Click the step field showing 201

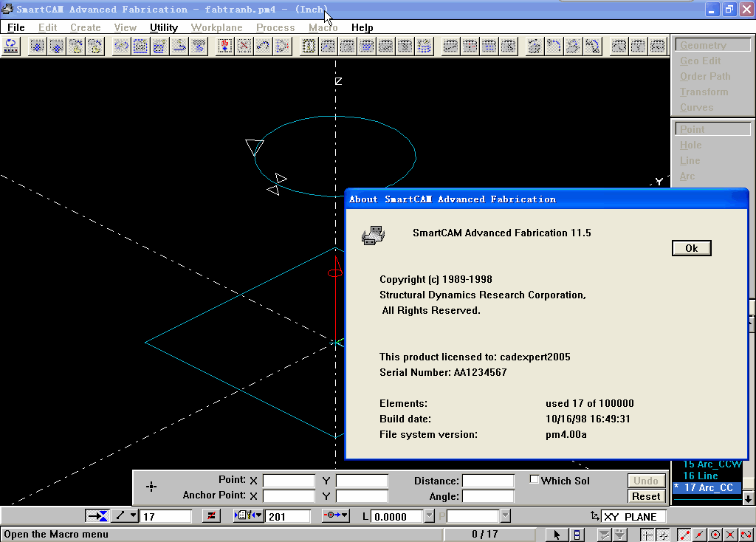[x=288, y=516]
